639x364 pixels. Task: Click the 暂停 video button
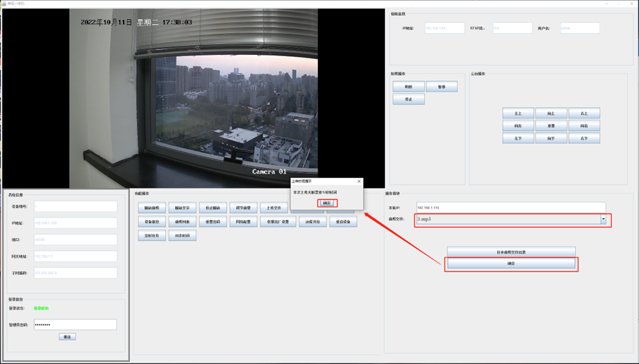(x=441, y=87)
